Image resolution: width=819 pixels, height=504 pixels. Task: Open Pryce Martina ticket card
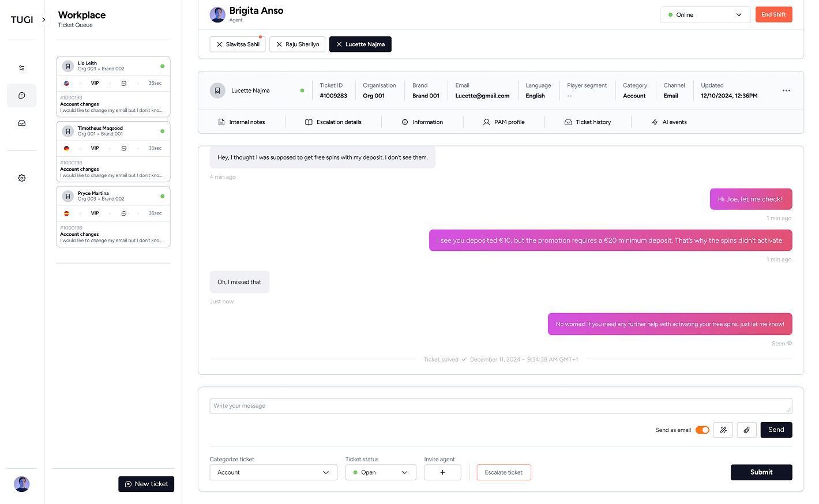pos(113,217)
